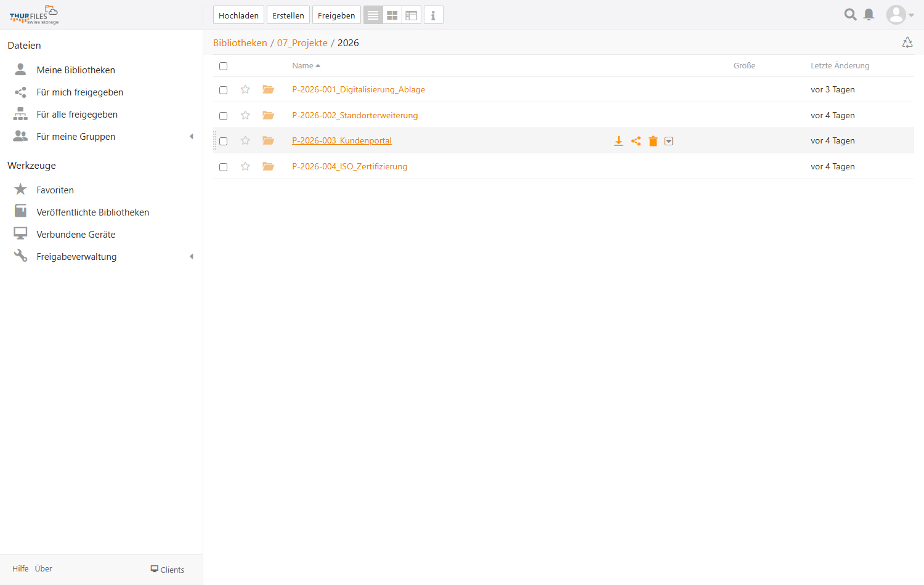Viewport: 924px width, 585px height.
Task: Open more actions dropdown for P-2026-003_Kundenportal
Action: [669, 141]
